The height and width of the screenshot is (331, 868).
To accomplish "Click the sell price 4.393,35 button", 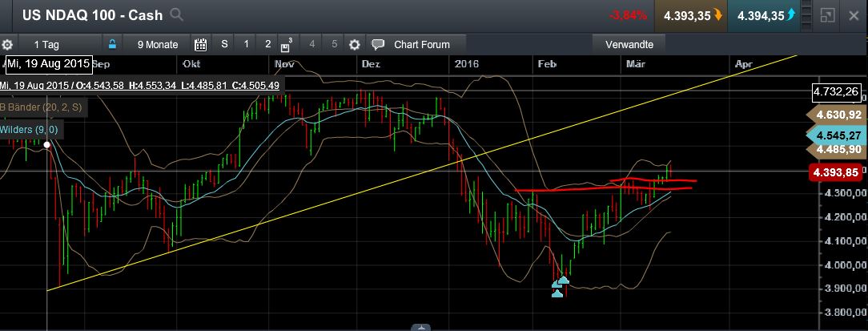I will (x=692, y=15).
